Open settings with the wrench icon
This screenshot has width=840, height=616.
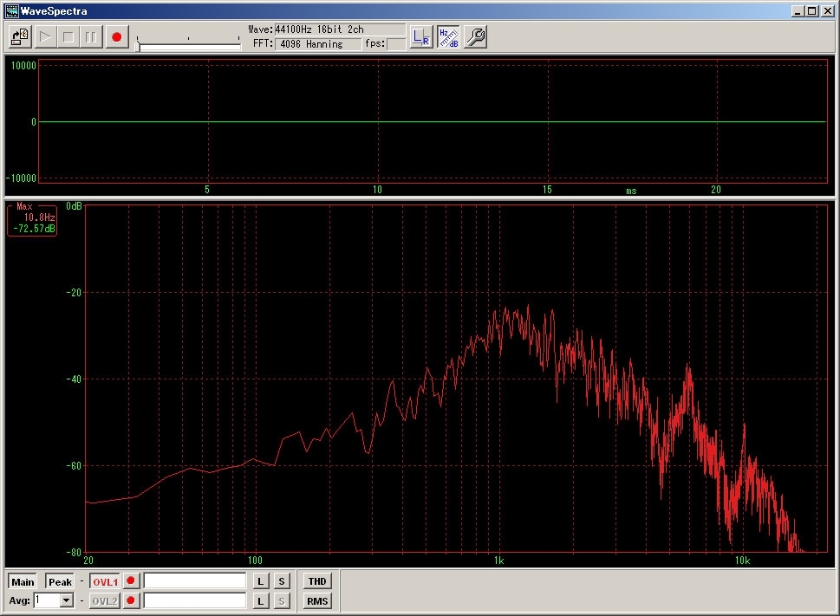(475, 37)
